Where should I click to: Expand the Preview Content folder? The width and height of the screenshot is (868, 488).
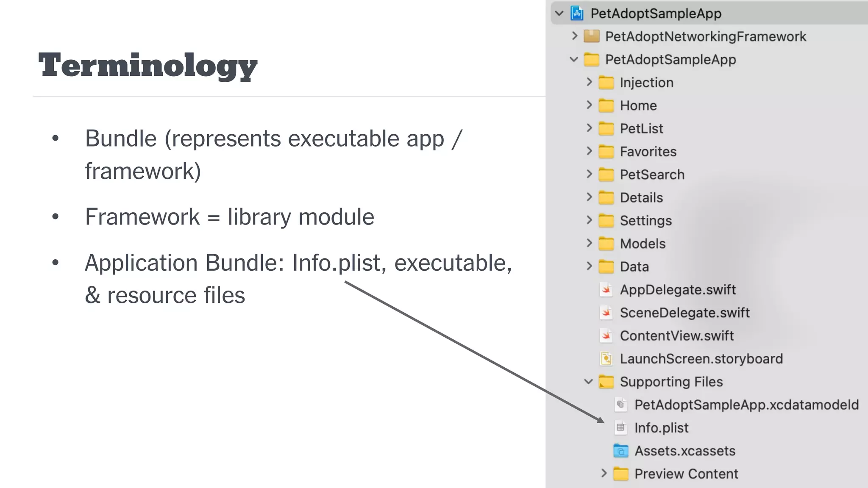(604, 473)
